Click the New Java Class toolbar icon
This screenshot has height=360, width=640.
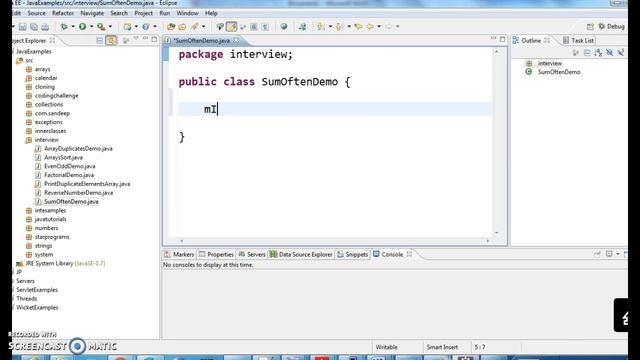point(146,27)
